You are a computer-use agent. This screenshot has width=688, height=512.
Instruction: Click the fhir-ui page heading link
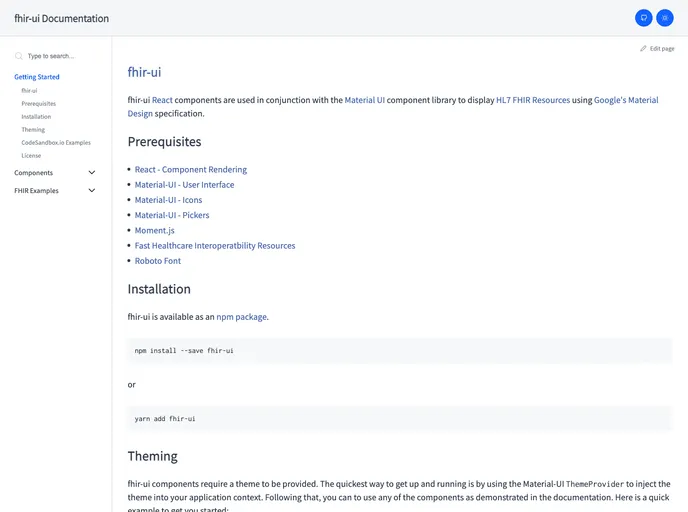pos(144,72)
